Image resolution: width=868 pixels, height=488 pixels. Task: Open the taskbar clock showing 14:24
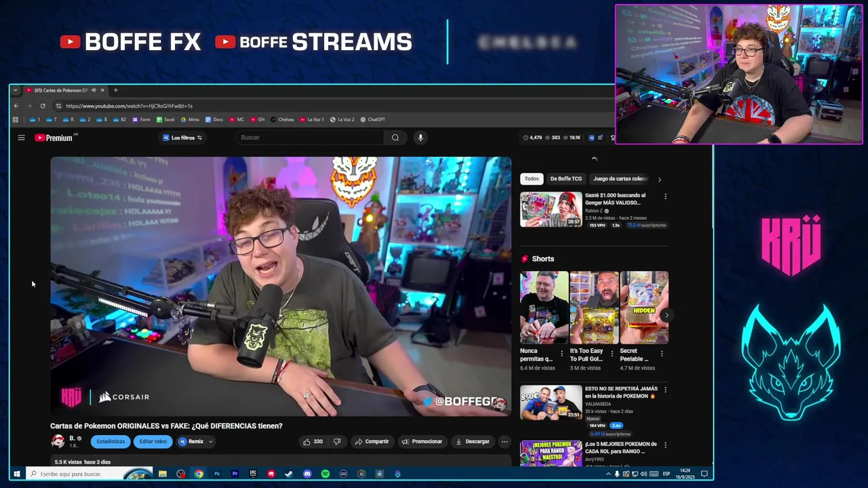click(x=686, y=474)
